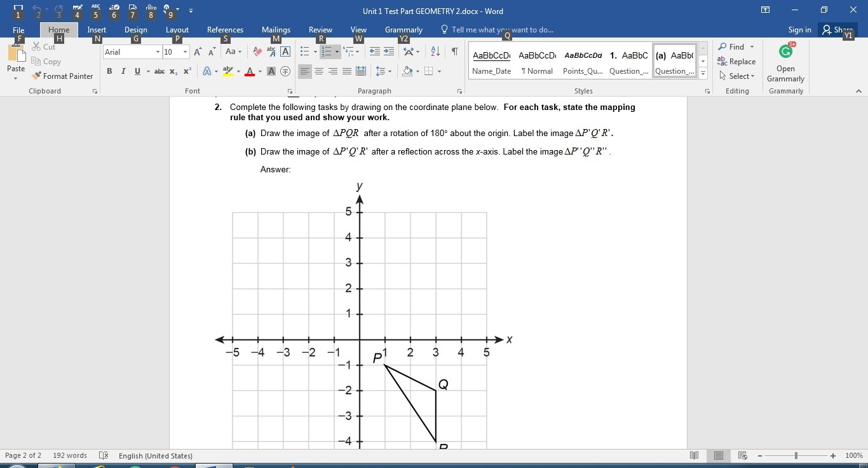Viewport: 868px width, 468px height.
Task: Switch to the Design tab
Action: pyautogui.click(x=135, y=30)
